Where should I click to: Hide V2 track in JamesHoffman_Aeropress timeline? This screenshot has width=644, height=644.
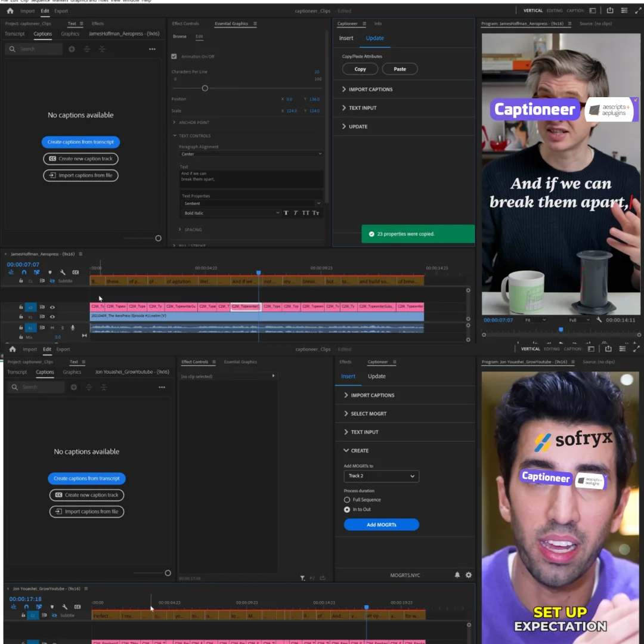[x=52, y=307]
